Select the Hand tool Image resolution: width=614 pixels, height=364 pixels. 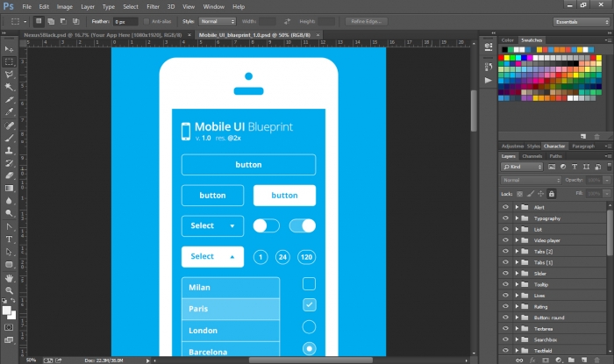pyautogui.click(x=9, y=278)
